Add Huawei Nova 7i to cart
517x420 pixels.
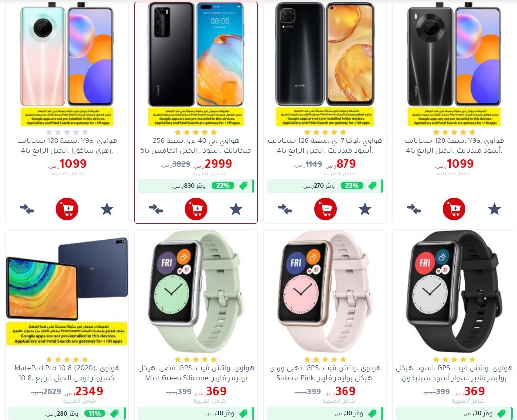[x=325, y=209]
